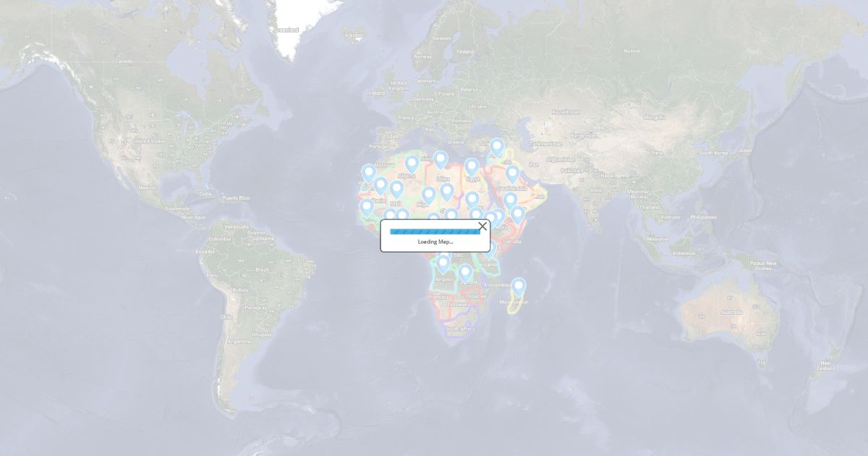Select the map pin over Angola

443,265
